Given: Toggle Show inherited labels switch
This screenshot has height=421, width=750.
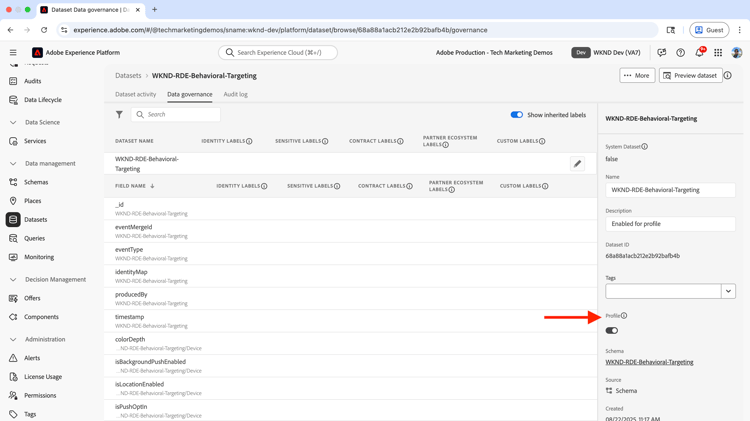Looking at the screenshot, I should pyautogui.click(x=517, y=115).
